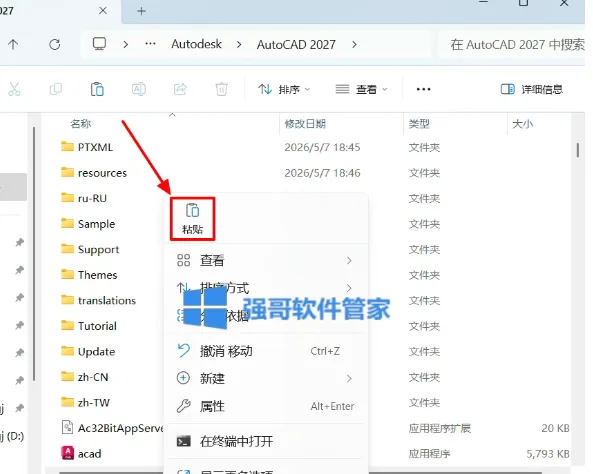Open the three-dot See more toolbar menu
This screenshot has height=474, width=593.
click(x=423, y=89)
